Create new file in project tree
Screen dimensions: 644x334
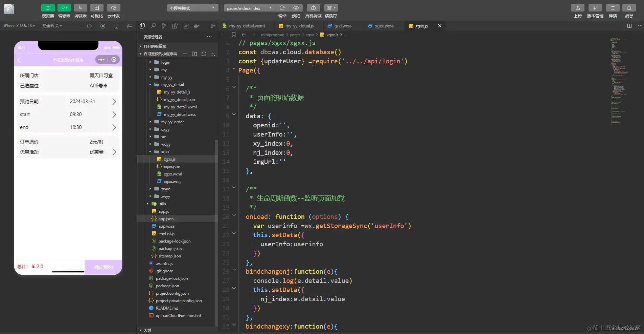pos(185,54)
